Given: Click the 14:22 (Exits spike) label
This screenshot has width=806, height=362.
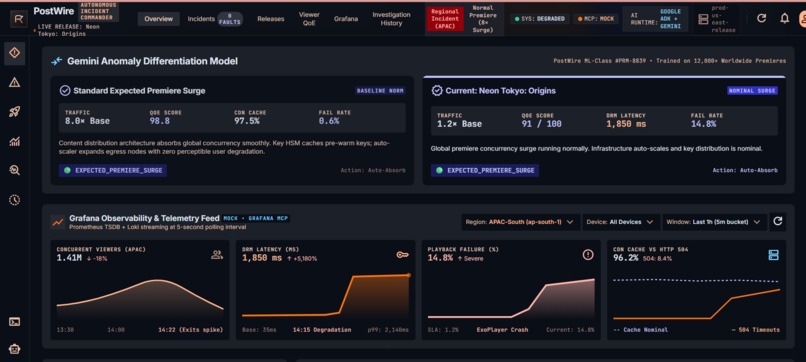Looking at the screenshot, I should (x=191, y=330).
